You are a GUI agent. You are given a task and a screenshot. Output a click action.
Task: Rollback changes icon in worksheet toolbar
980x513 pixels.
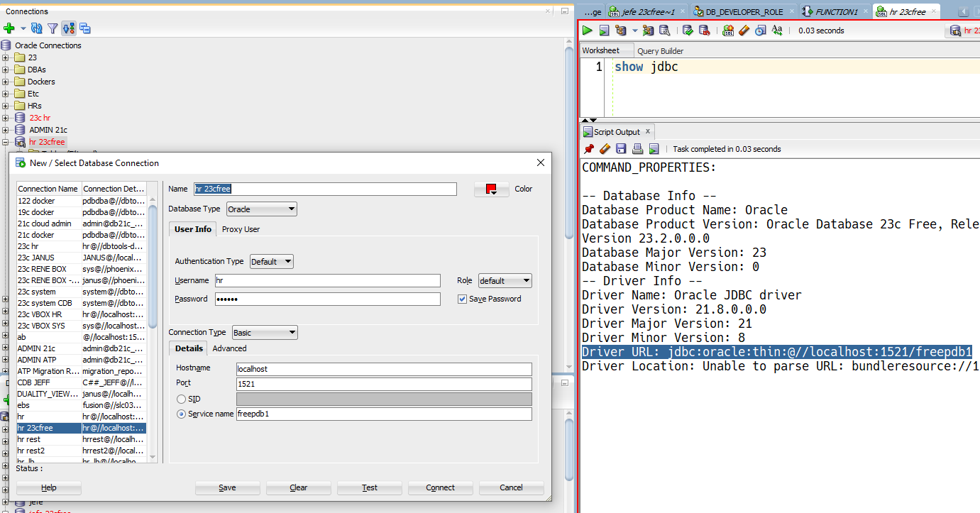pyautogui.click(x=704, y=31)
